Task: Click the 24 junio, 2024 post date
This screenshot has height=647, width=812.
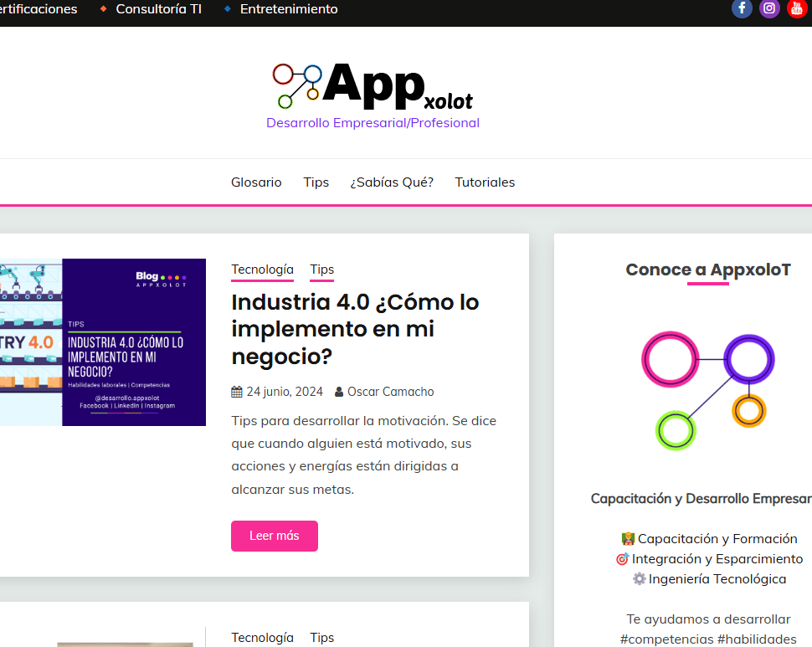Action: pyautogui.click(x=284, y=392)
